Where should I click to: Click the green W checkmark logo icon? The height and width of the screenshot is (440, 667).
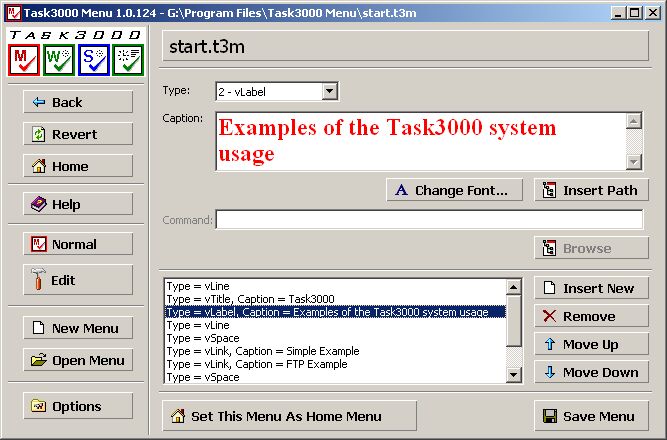tap(59, 59)
